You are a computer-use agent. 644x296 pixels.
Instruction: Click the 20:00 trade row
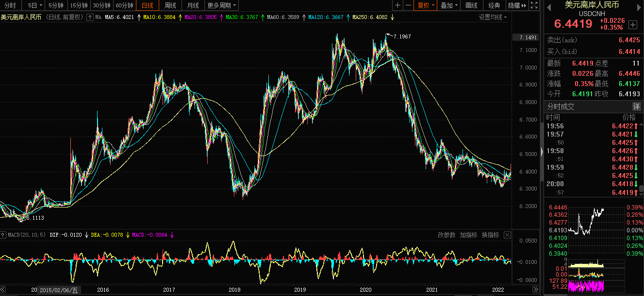point(591,184)
